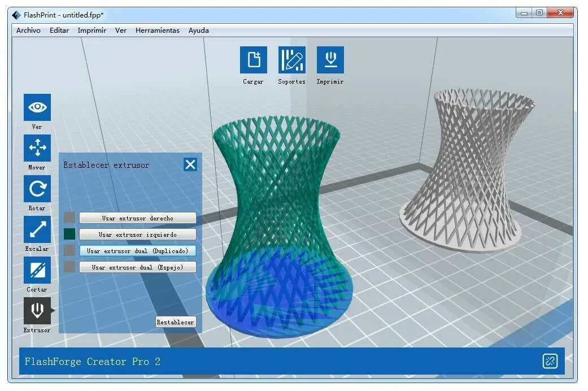Toggle the Extrusor tool
Image resolution: width=588 pixels, height=391 pixels.
tap(37, 311)
